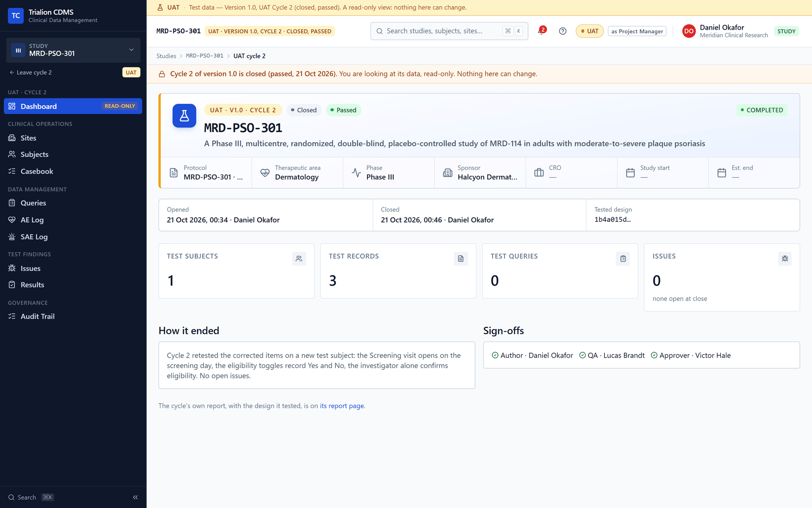
Task: Click the Issues card bug icon
Action: click(785, 259)
